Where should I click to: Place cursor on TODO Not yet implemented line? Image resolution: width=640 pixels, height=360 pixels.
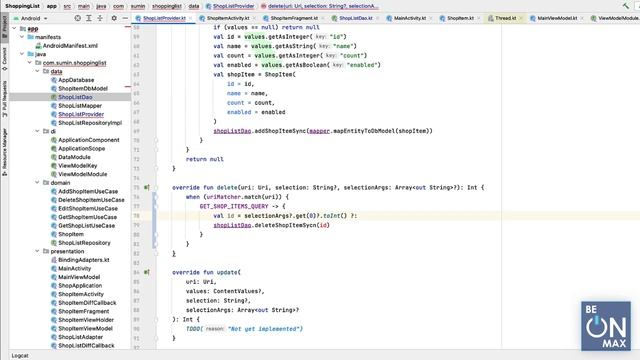pyautogui.click(x=244, y=329)
